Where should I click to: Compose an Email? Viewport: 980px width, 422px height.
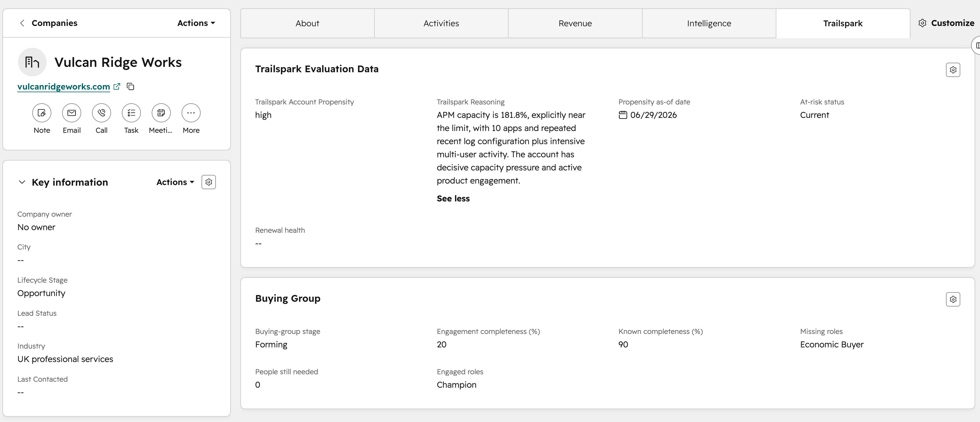[x=72, y=113]
